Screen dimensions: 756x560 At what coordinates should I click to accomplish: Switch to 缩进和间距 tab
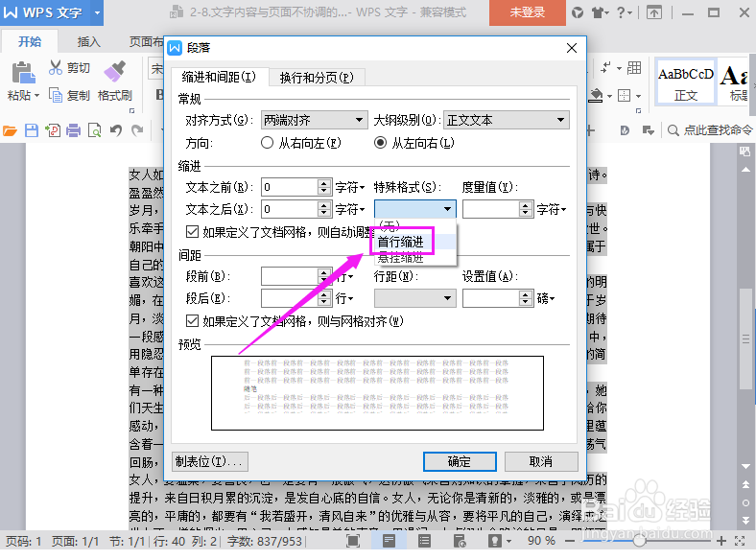(x=219, y=77)
